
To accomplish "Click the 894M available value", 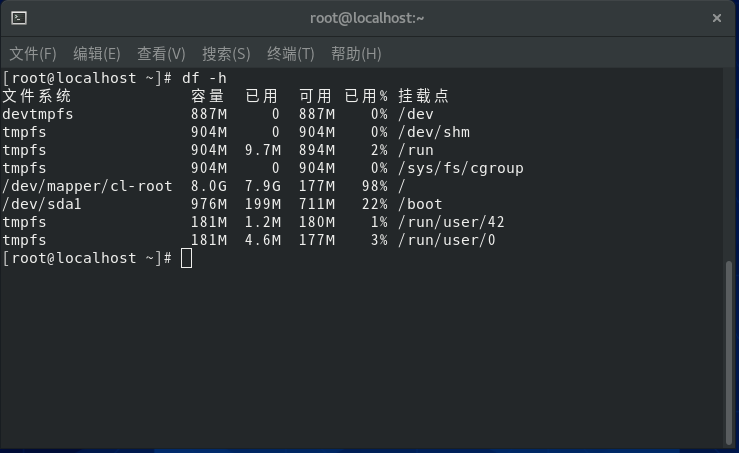I will point(317,150).
